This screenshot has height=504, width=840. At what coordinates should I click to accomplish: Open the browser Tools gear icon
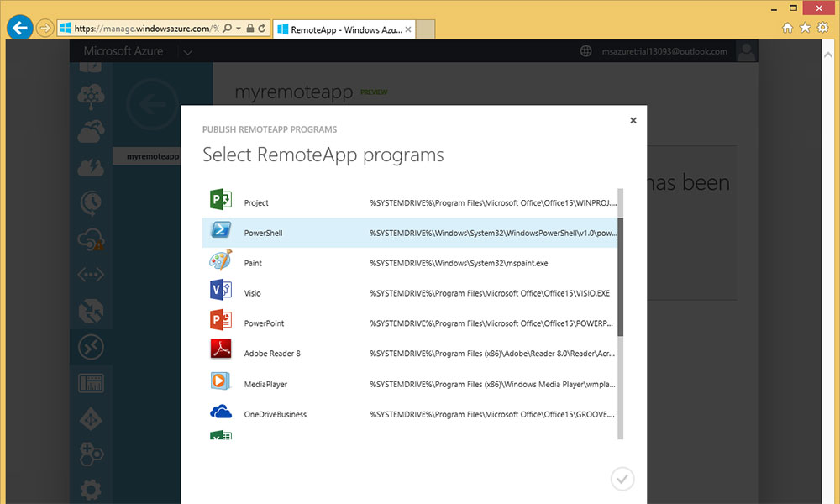[823, 28]
